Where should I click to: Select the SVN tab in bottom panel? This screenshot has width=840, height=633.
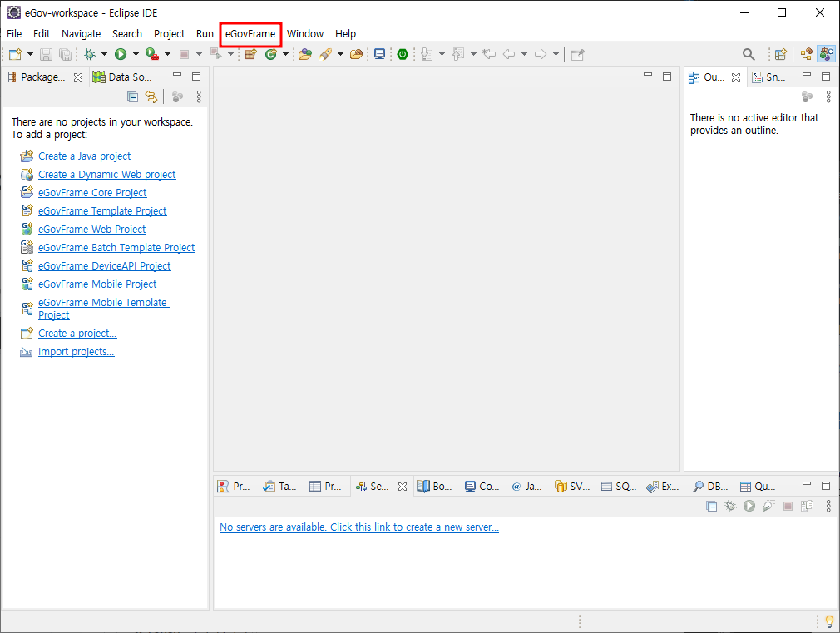click(572, 486)
